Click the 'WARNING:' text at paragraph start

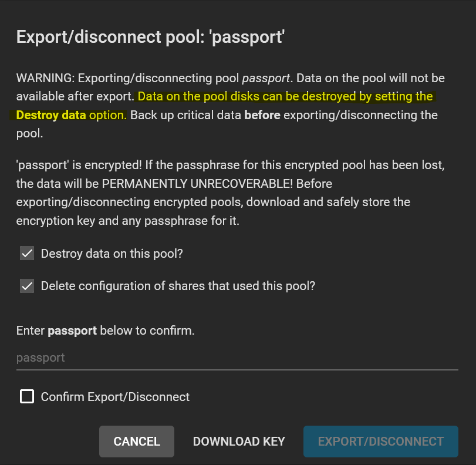[x=45, y=78]
